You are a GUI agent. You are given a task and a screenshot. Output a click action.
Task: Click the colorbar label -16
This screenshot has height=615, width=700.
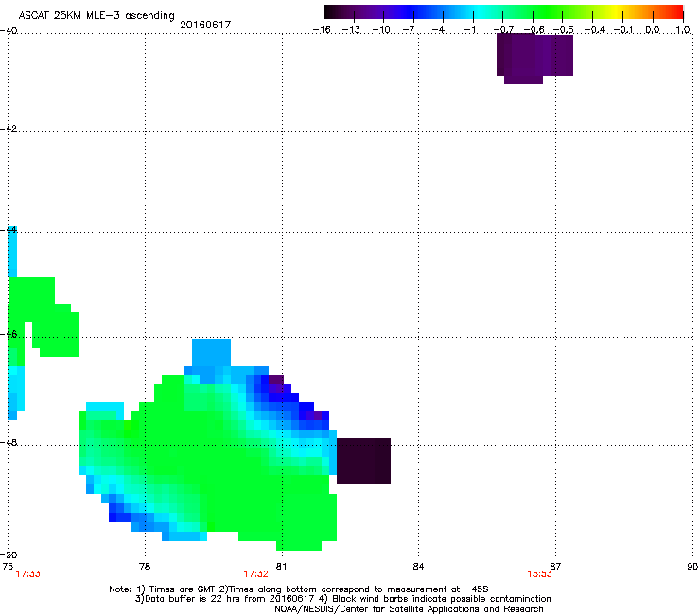pos(322,30)
